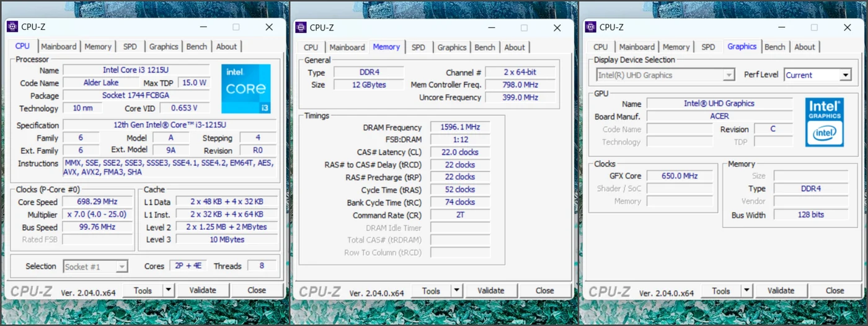Image resolution: width=868 pixels, height=326 pixels.
Task: Click the 22.0 clocks CAS latency value
Action: click(460, 152)
